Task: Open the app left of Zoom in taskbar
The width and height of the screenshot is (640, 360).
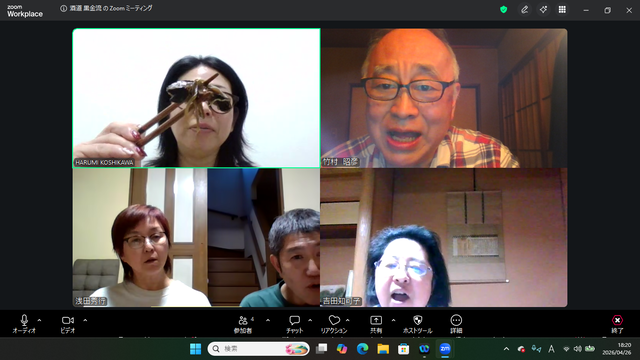Action: (x=424, y=349)
